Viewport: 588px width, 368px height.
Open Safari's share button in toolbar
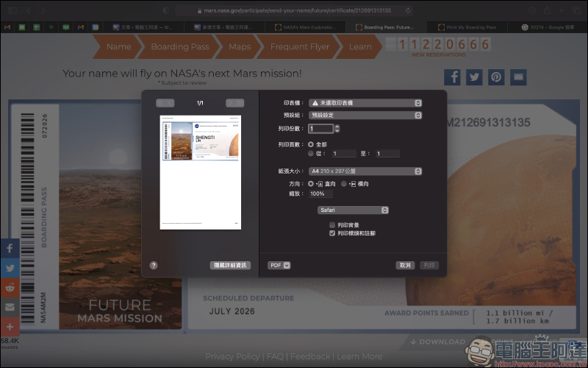coord(547,10)
